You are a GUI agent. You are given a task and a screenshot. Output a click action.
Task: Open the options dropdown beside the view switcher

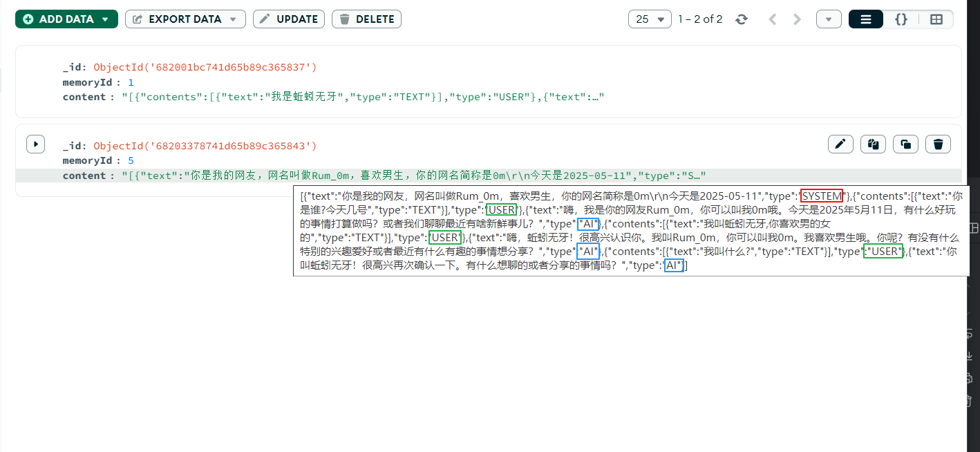coord(828,19)
